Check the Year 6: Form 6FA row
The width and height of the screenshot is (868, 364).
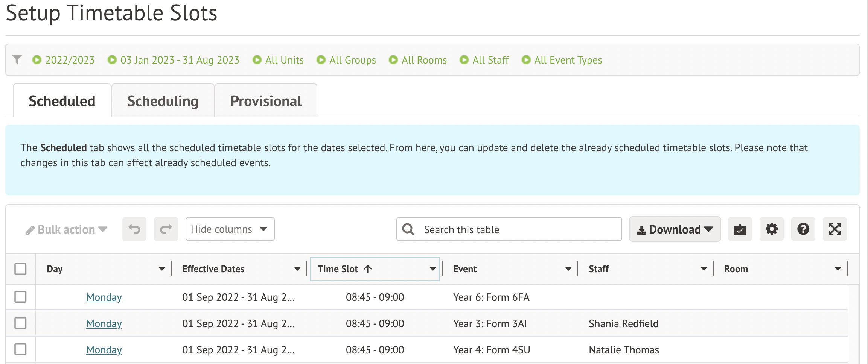pyautogui.click(x=20, y=297)
